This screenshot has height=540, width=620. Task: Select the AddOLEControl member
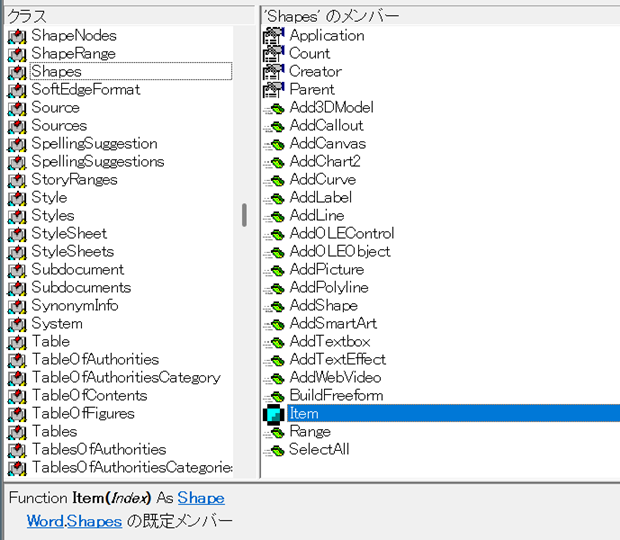(342, 233)
